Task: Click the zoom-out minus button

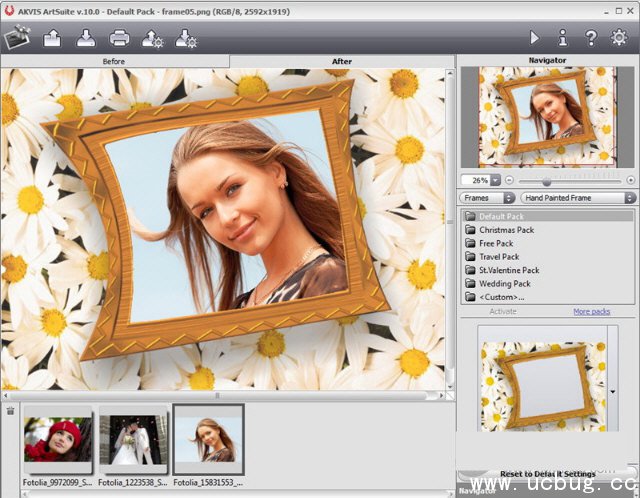Action: [x=508, y=180]
